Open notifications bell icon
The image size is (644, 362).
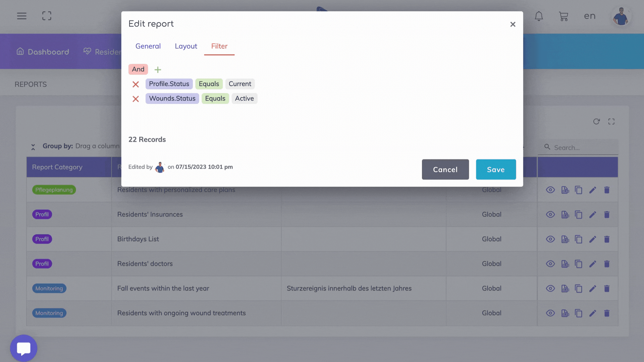[539, 16]
